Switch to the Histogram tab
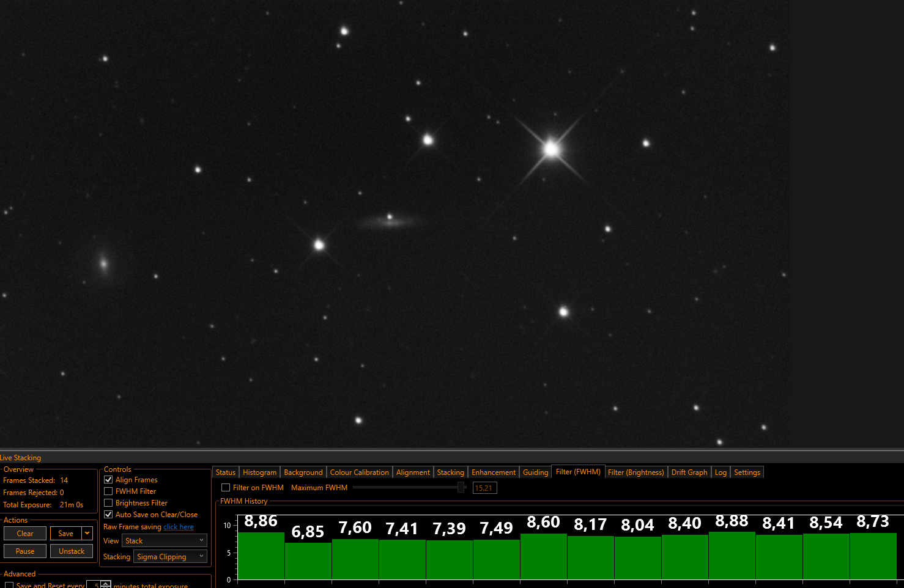The width and height of the screenshot is (904, 588). pos(259,472)
